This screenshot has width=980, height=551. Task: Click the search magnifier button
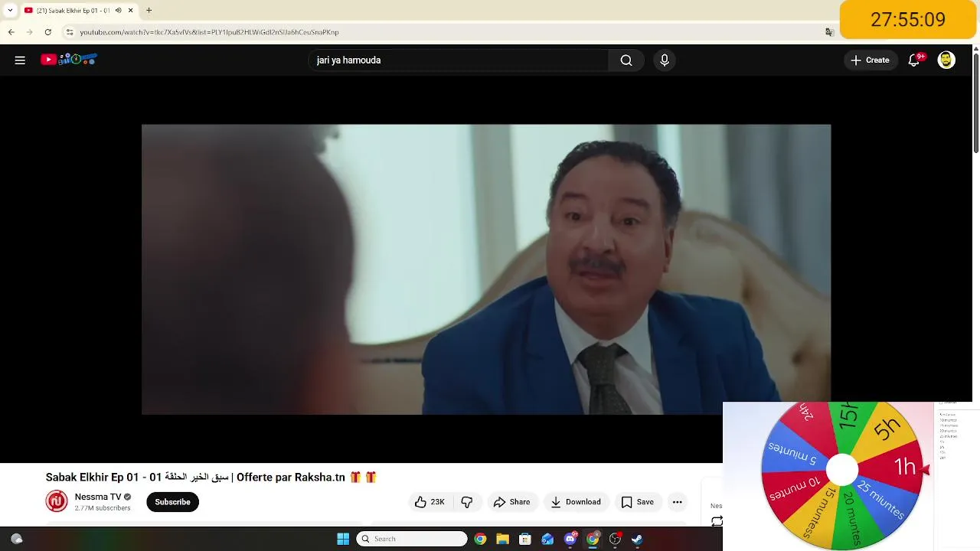point(626,60)
